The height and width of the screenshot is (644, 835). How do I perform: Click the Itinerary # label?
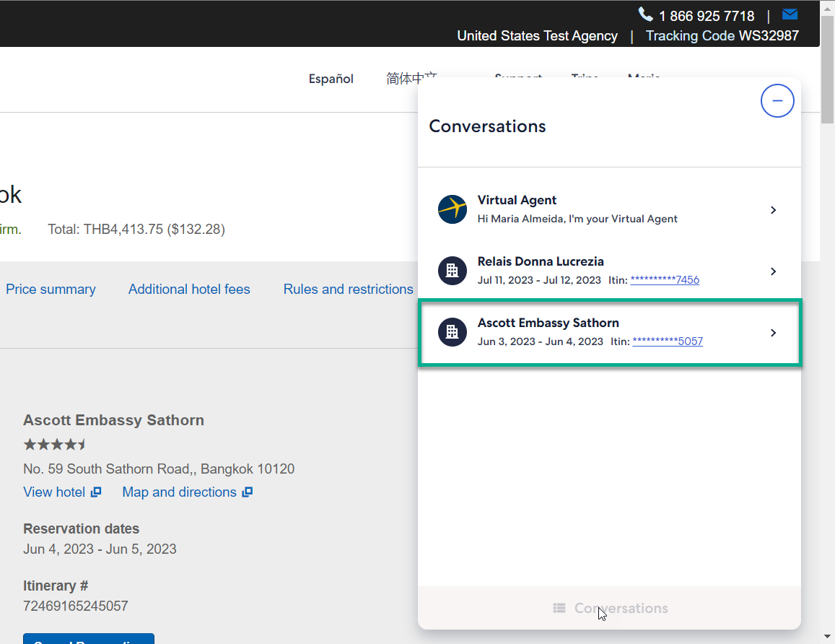pos(56,586)
